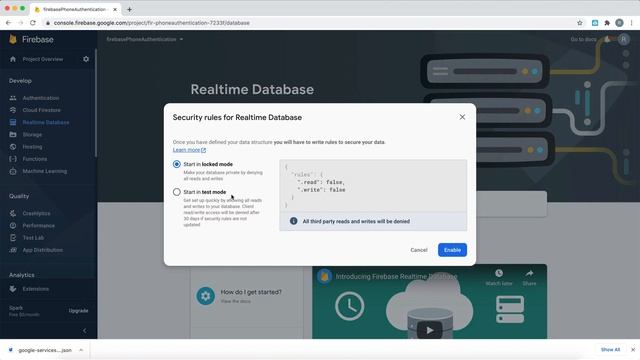Bookmark page with star icon
This screenshot has width=640, height=360.
click(580, 23)
